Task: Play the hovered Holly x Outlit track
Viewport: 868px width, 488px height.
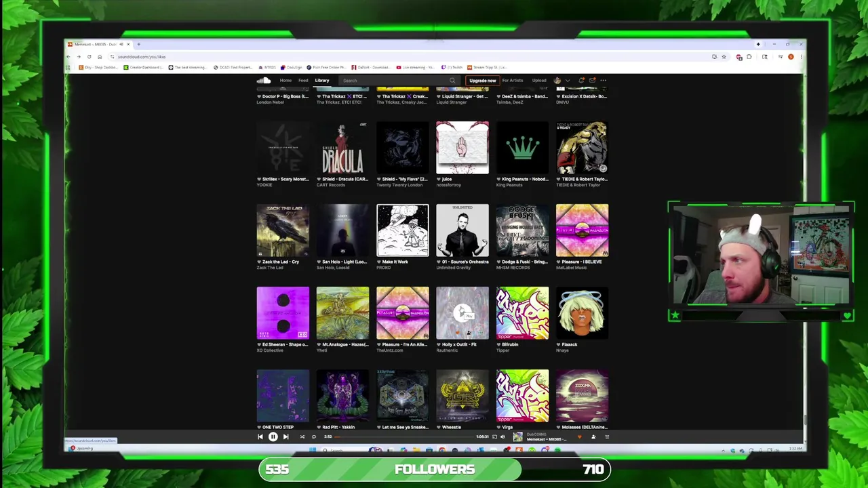Action: [462, 312]
